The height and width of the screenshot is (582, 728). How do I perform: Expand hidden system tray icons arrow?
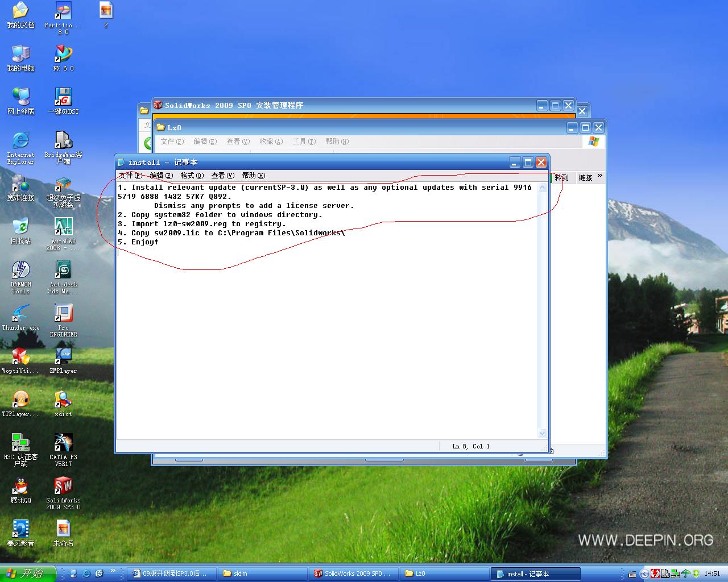644,574
